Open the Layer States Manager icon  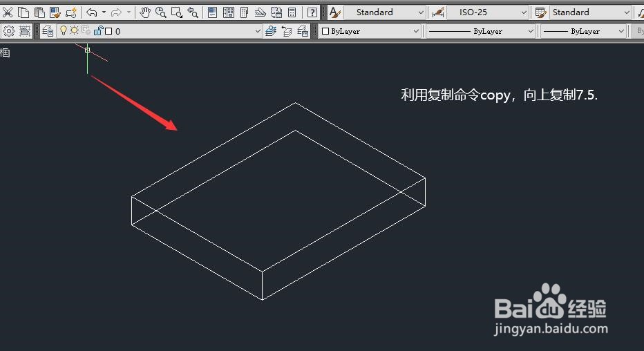coord(303,31)
